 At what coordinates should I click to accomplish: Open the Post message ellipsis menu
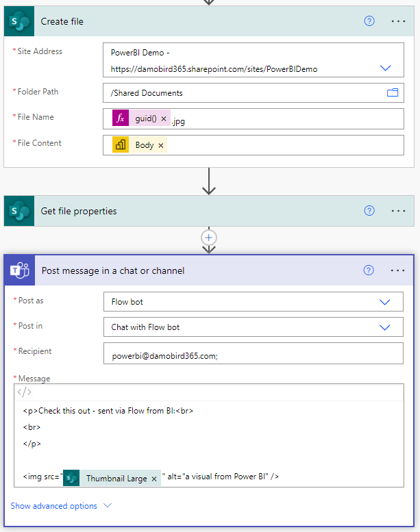coord(397,270)
